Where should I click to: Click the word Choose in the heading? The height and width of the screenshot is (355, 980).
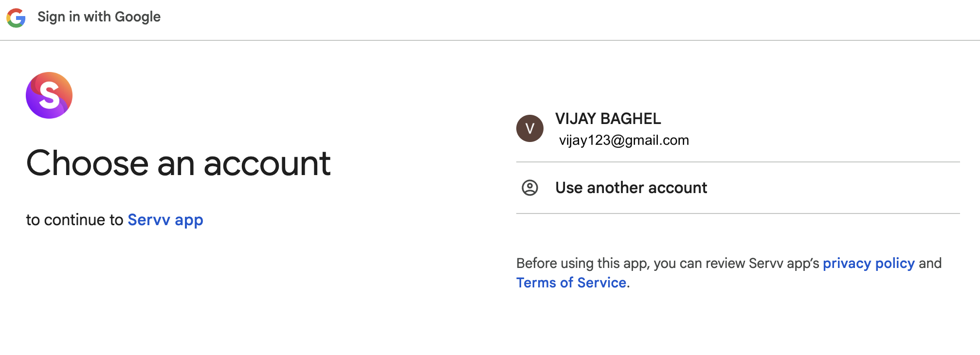coord(87,163)
